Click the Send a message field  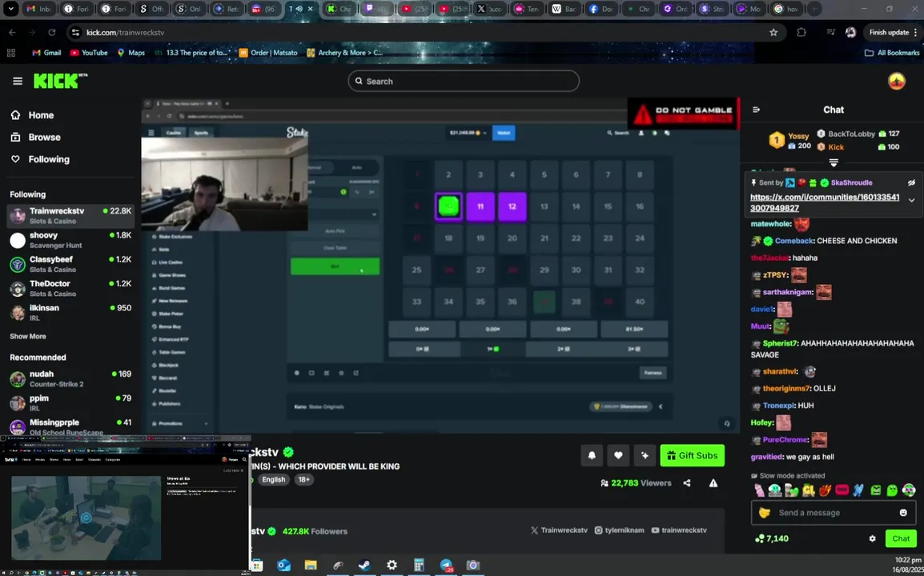[834, 512]
